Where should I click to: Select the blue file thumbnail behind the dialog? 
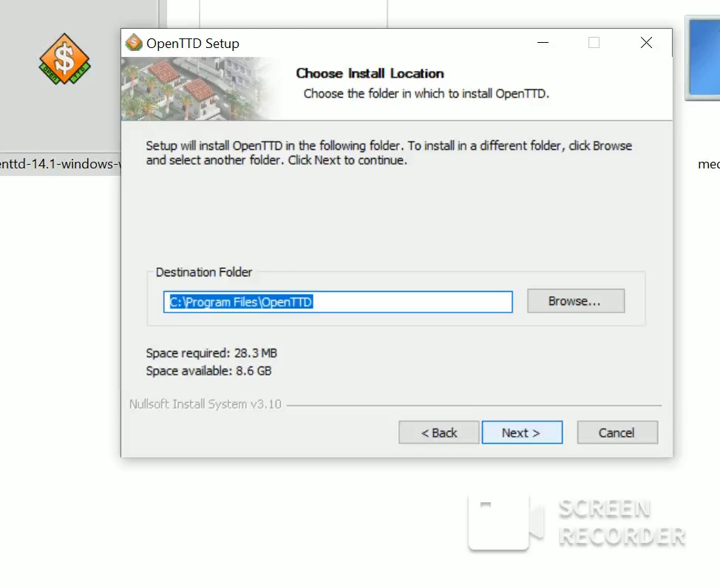click(x=702, y=58)
